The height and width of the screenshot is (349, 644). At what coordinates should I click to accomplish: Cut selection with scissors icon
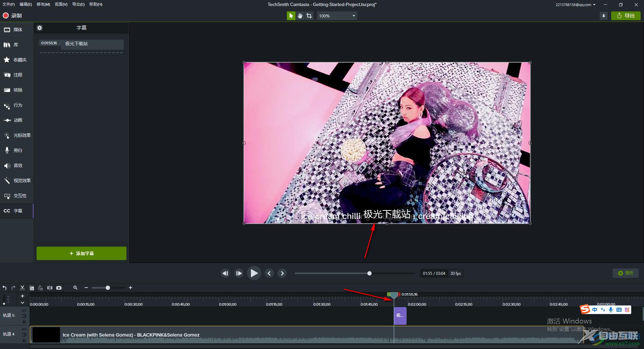[x=22, y=288]
